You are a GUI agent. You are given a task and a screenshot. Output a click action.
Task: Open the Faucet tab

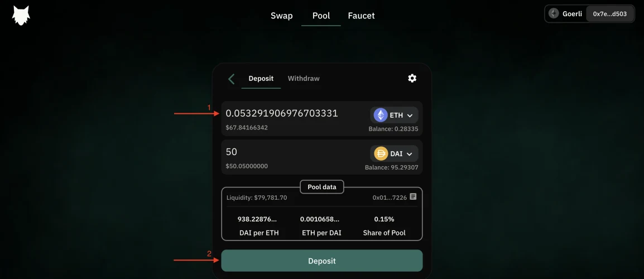click(361, 16)
